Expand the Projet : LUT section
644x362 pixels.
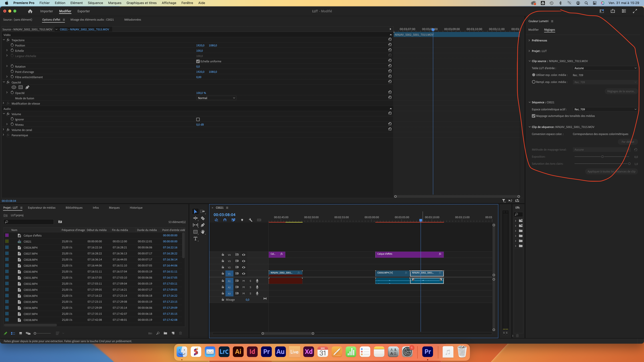[529, 51]
